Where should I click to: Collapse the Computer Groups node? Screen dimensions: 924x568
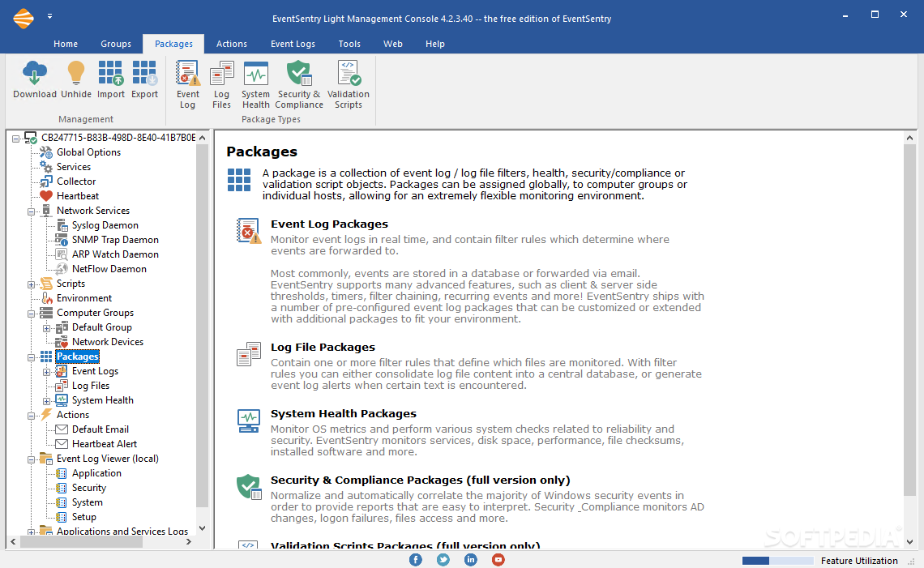pos(32,314)
